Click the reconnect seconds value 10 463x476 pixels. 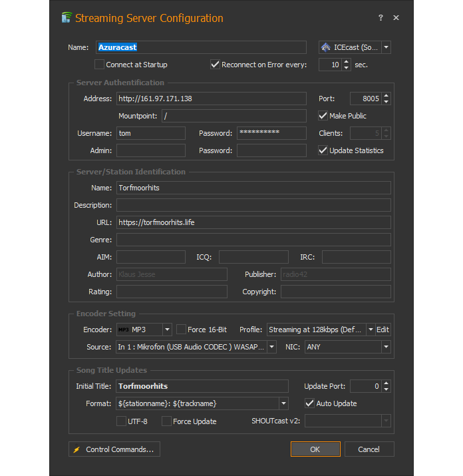pyautogui.click(x=331, y=65)
